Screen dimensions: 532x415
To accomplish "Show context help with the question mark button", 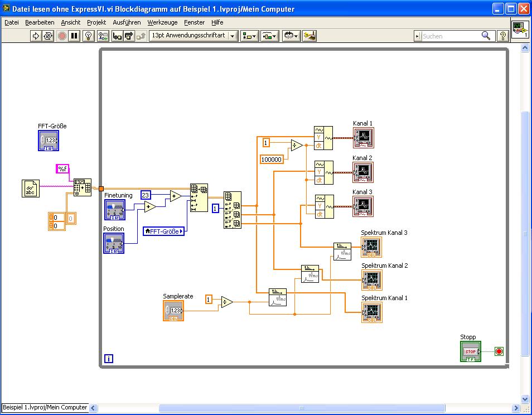I will click(503, 36).
